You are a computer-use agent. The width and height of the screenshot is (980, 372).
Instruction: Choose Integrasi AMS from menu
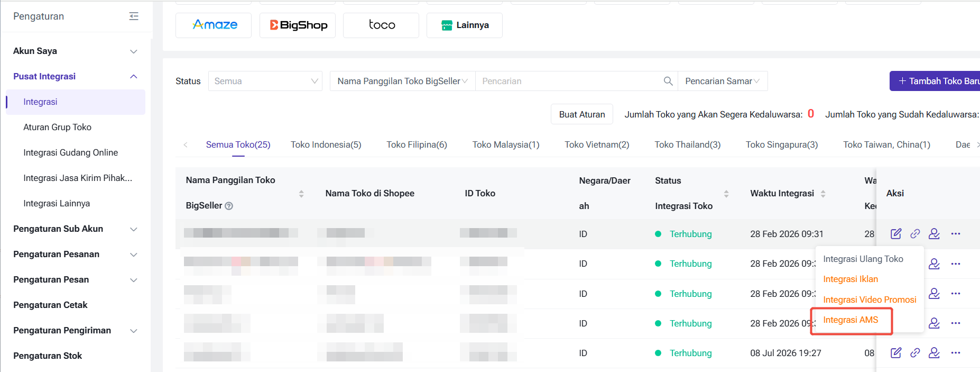click(x=850, y=320)
